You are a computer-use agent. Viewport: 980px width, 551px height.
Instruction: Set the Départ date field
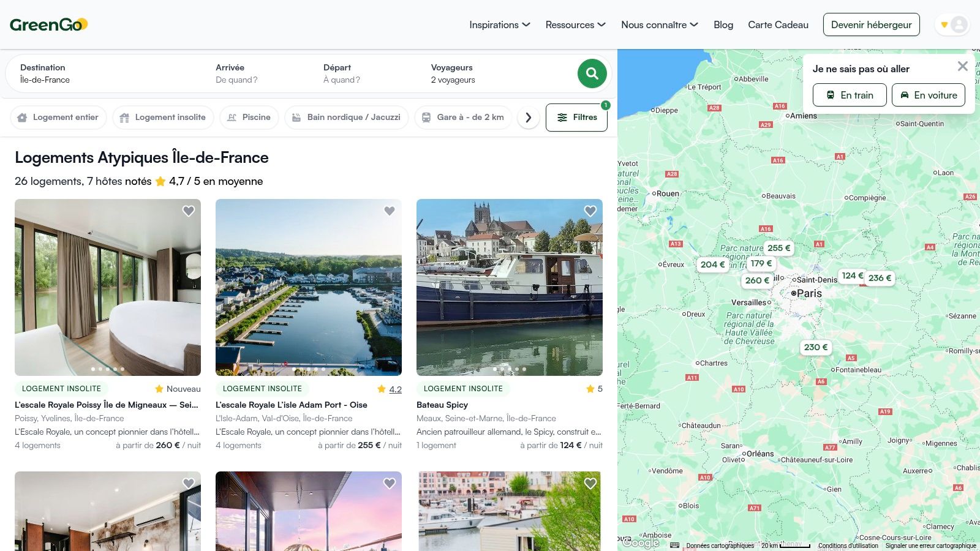coord(370,73)
